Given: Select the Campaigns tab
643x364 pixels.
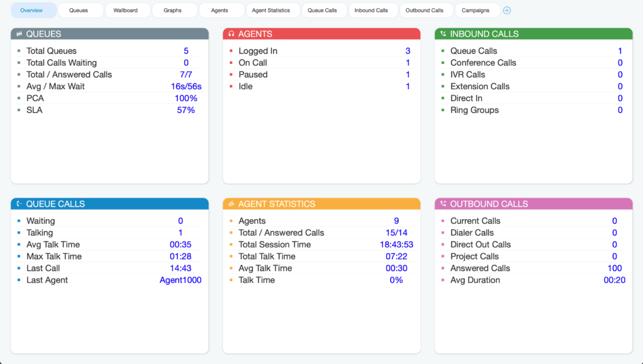Looking at the screenshot, I should click(x=476, y=10).
